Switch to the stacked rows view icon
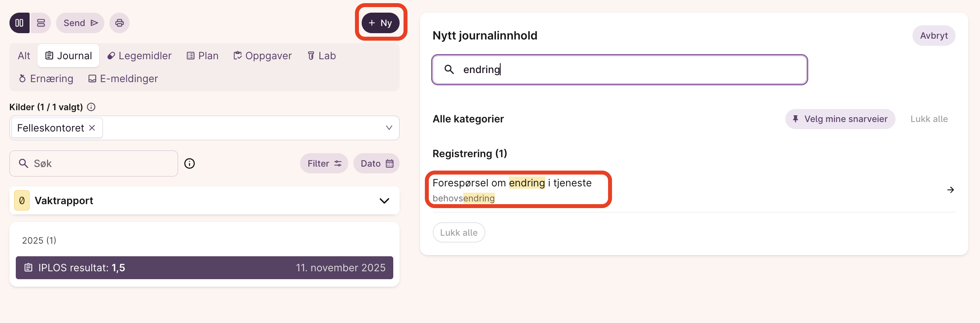Viewport: 980px width, 323px height. pyautogui.click(x=41, y=23)
